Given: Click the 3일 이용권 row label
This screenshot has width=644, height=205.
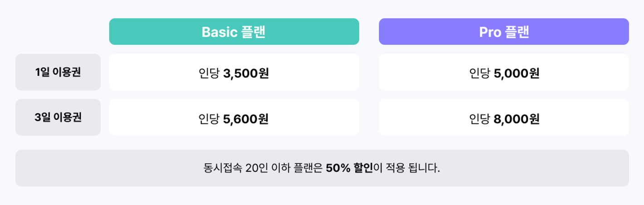Looking at the screenshot, I should coord(58,117).
